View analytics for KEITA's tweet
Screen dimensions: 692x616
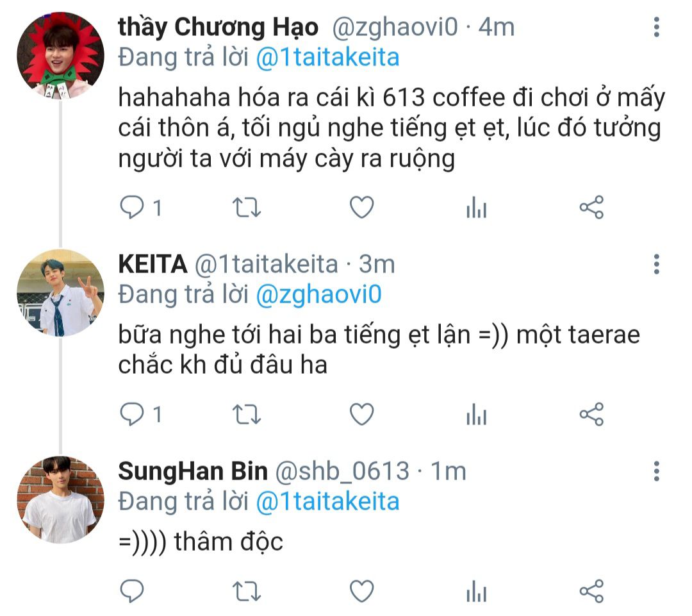tap(477, 414)
